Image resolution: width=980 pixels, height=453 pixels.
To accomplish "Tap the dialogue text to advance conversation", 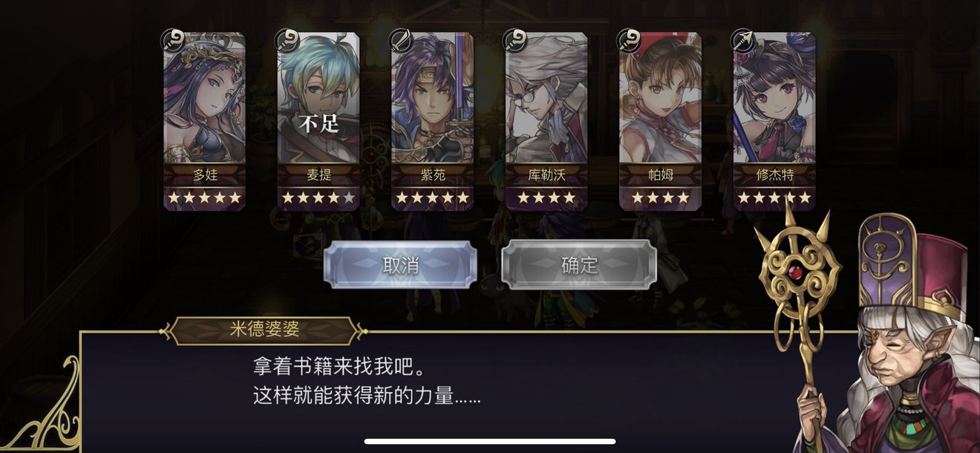I will [367, 381].
